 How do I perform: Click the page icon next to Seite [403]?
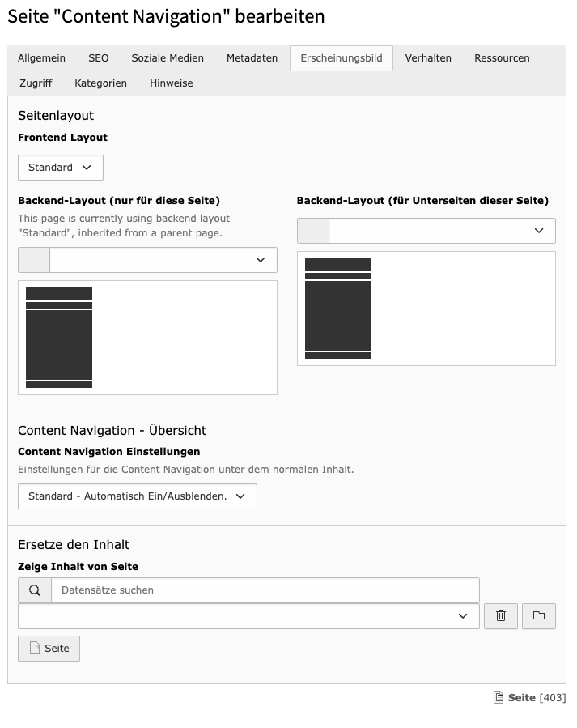point(499,697)
